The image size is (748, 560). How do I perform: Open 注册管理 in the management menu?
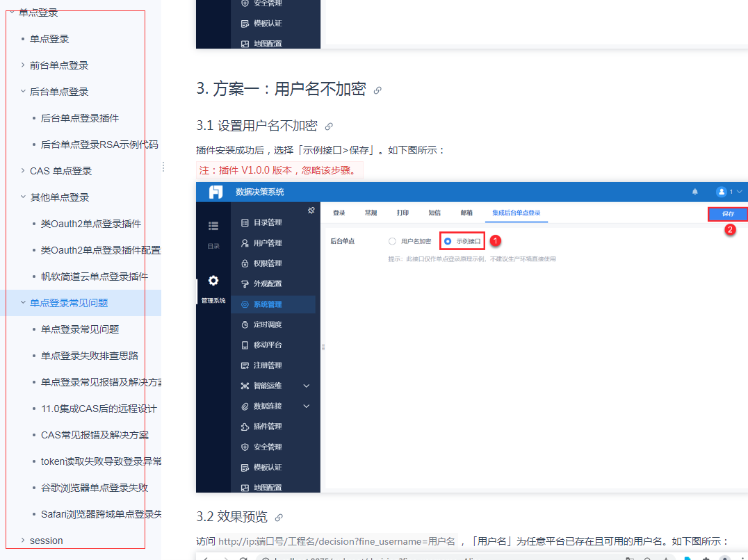pyautogui.click(x=261, y=365)
